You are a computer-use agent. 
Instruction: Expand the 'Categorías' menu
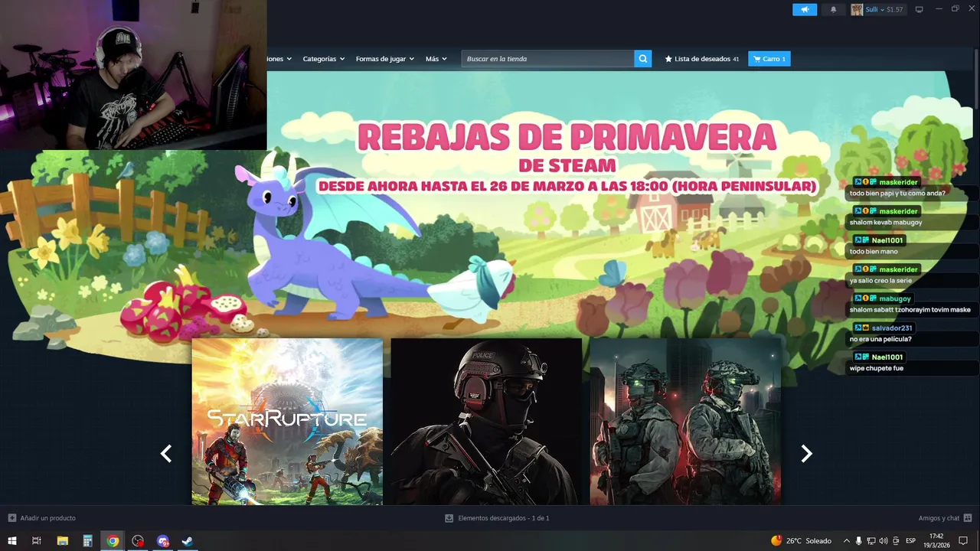pos(323,59)
